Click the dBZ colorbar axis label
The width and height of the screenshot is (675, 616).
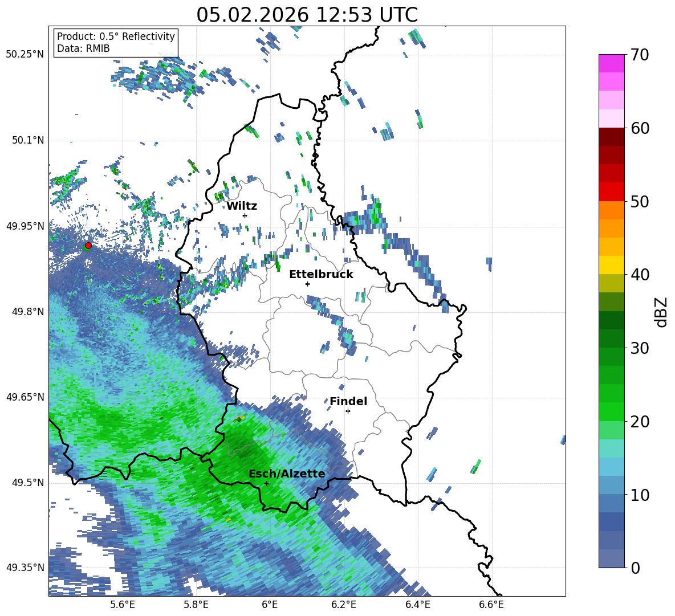[x=661, y=312]
